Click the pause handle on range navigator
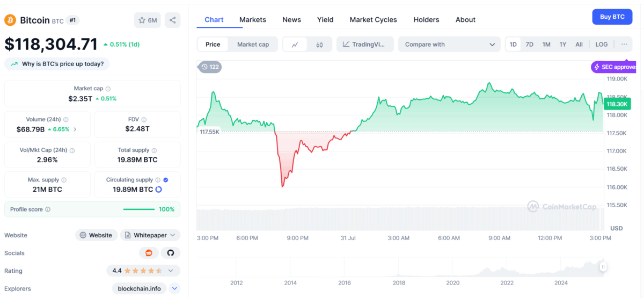 coord(603,267)
